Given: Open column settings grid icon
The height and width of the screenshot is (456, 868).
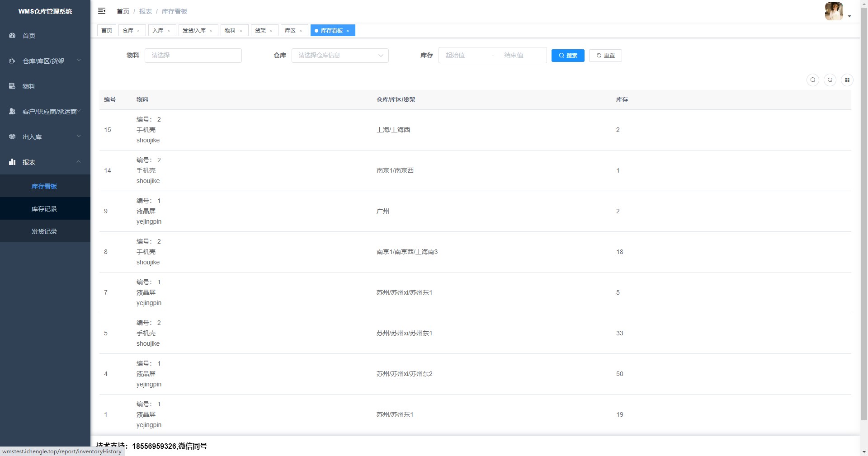Looking at the screenshot, I should (x=847, y=80).
